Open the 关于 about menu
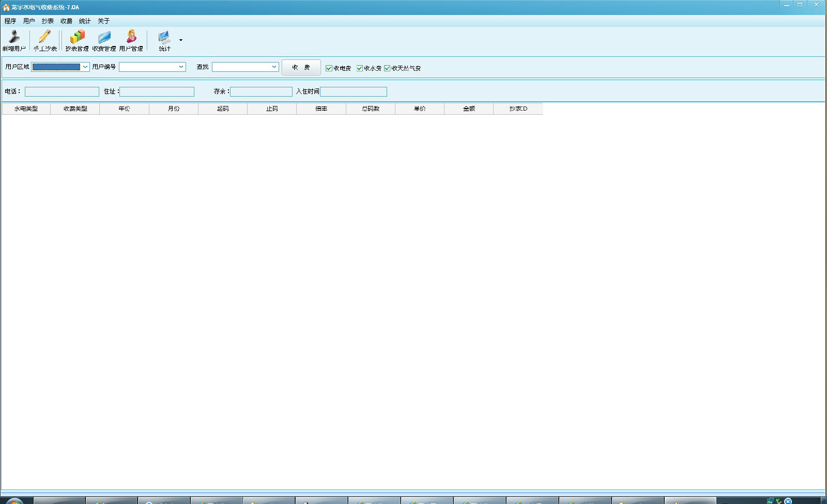This screenshot has height=504, width=827. (x=103, y=21)
